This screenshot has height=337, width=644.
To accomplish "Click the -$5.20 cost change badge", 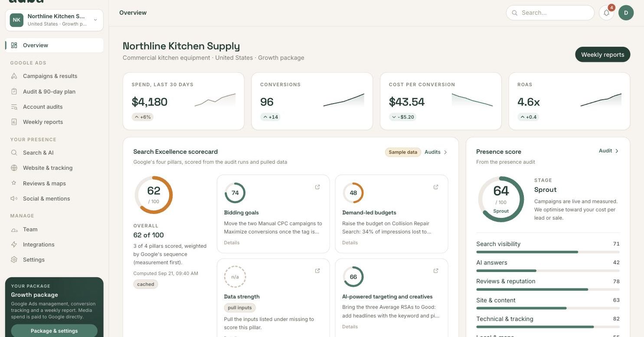I will click(402, 117).
